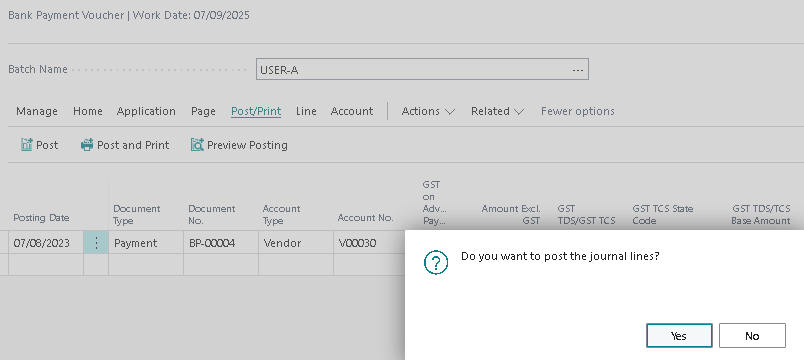Click the Fewer options link
The width and height of the screenshot is (804, 360).
click(x=577, y=111)
